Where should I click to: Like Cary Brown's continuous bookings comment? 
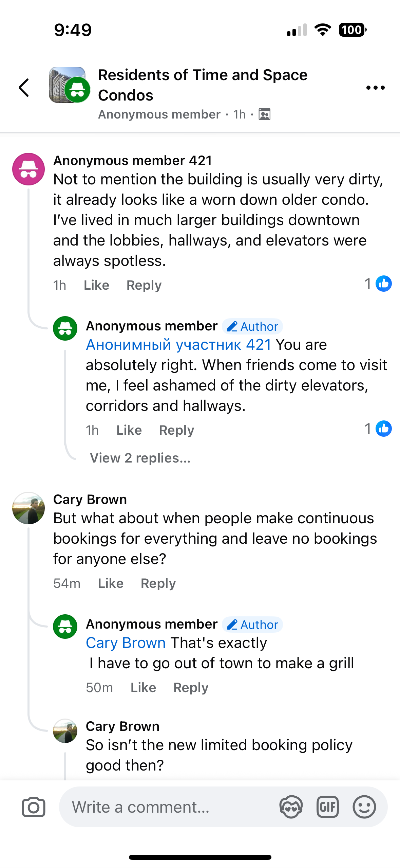[x=111, y=583]
